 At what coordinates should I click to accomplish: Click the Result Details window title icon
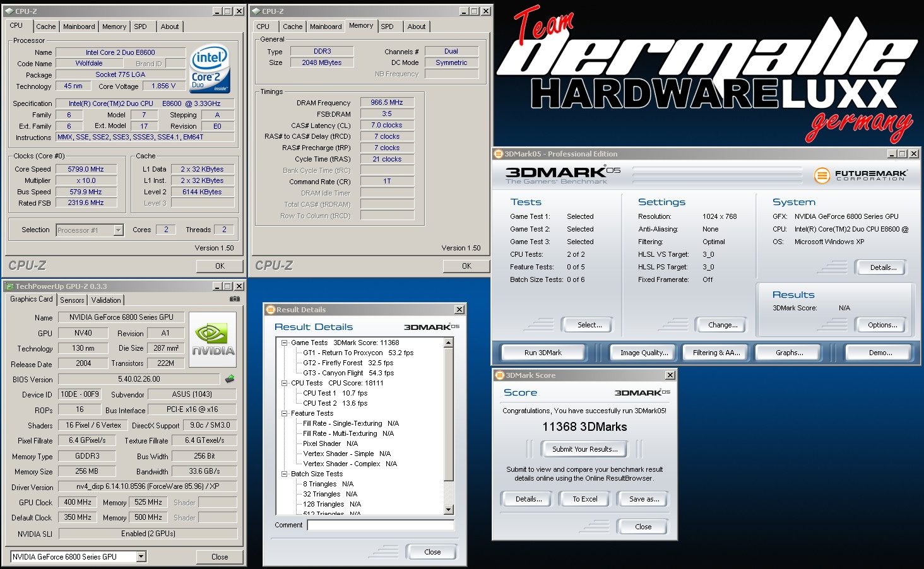click(x=271, y=310)
